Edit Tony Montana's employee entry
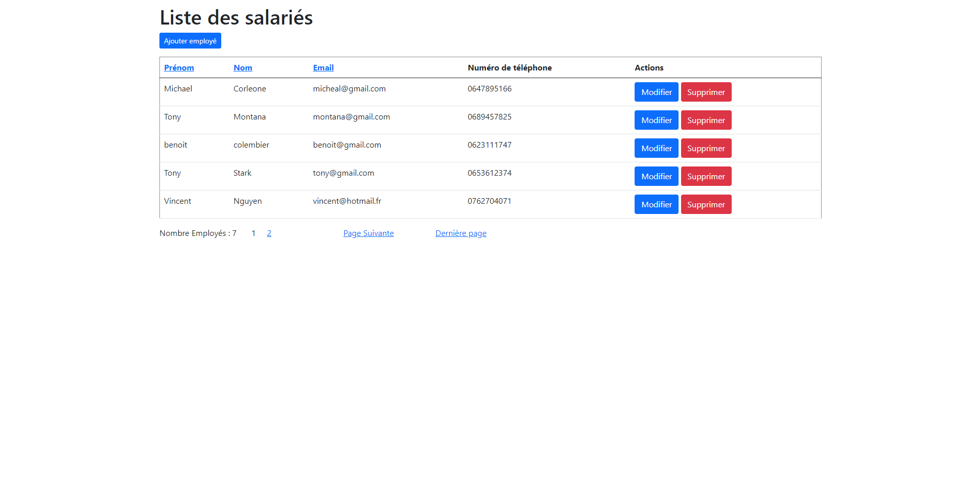Image resolution: width=980 pixels, height=478 pixels. (656, 120)
